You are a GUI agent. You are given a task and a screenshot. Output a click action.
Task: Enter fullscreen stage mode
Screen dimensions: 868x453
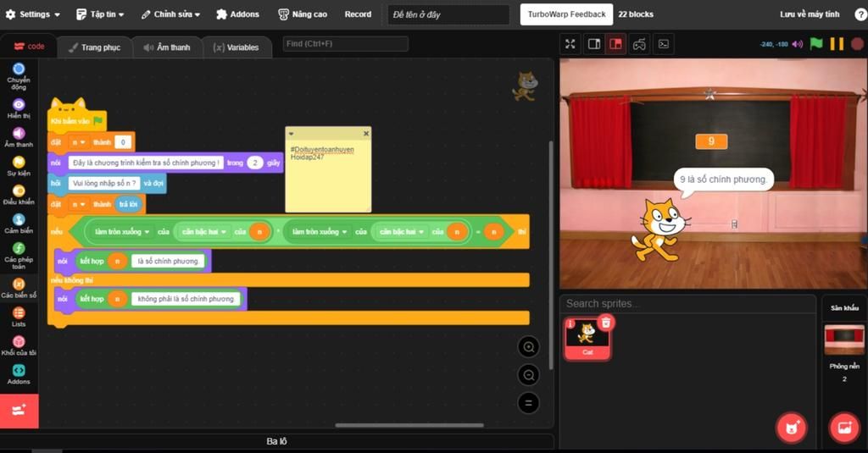570,44
